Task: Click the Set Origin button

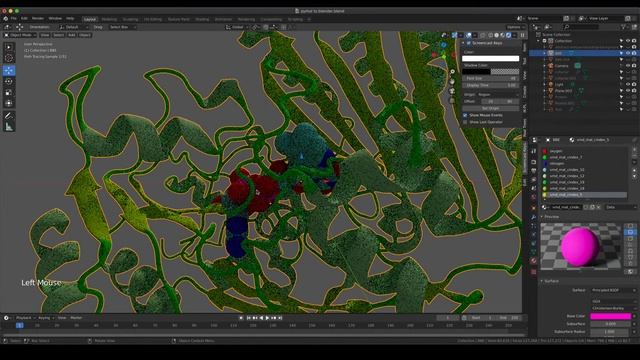Action: [x=490, y=108]
